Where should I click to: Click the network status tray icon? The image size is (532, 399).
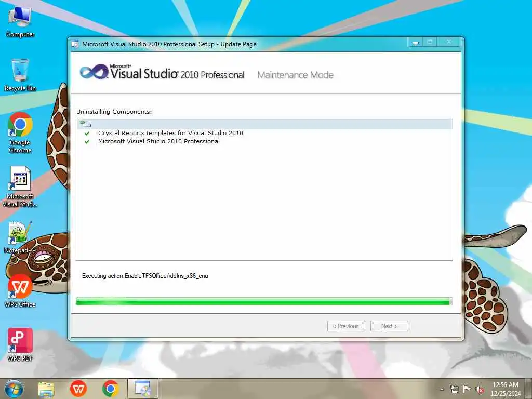coord(454,389)
